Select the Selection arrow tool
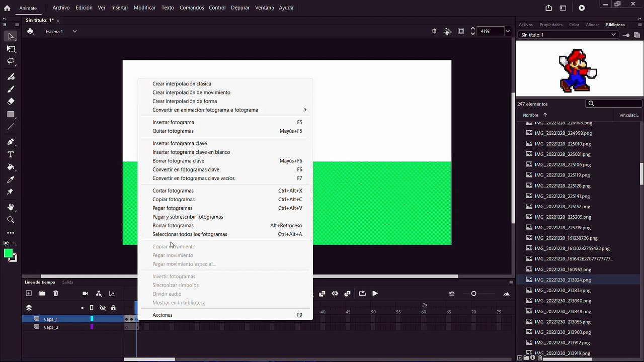The height and width of the screenshot is (362, 644). (x=11, y=36)
